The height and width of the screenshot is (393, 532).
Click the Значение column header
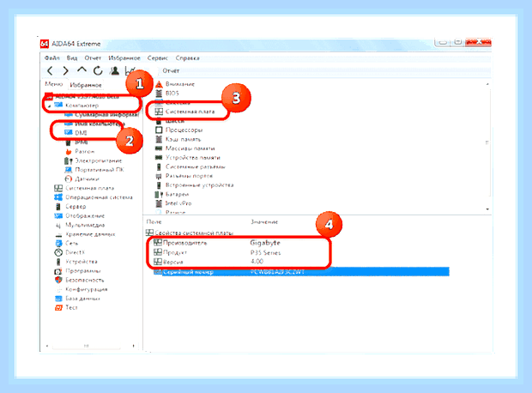[264, 221]
